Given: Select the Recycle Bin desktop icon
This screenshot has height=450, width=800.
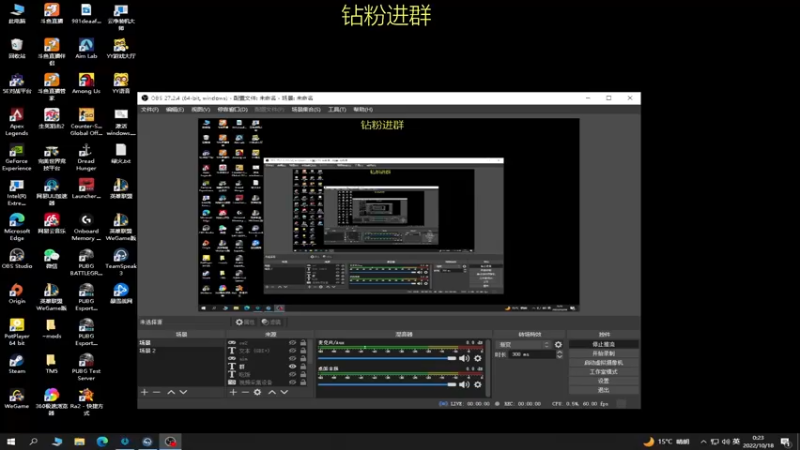Looking at the screenshot, I should click(16, 48).
